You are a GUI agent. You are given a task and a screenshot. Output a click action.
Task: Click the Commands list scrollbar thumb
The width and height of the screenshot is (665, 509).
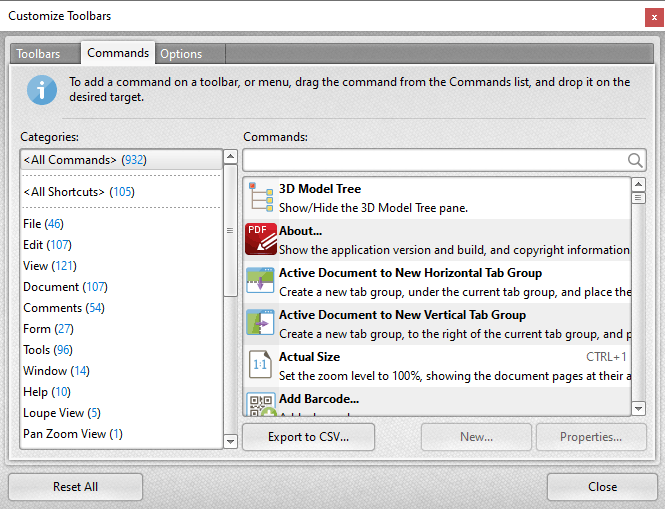coord(638,198)
